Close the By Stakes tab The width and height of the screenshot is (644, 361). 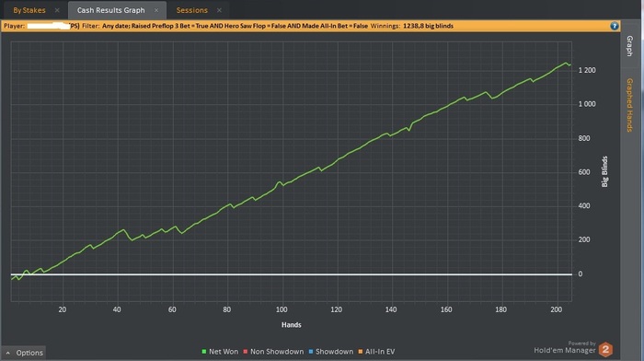coord(57,10)
